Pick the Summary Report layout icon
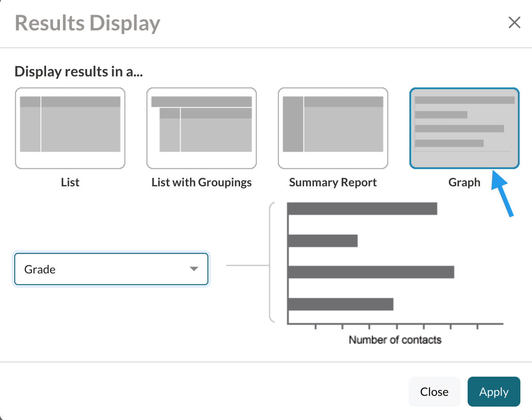Screen dimensions: 532x420 [x=333, y=128]
